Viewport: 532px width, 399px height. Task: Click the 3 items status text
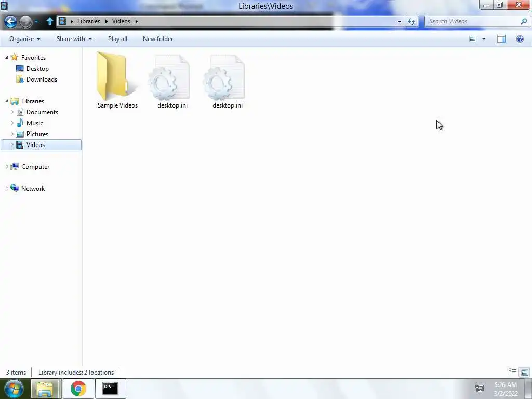point(16,372)
